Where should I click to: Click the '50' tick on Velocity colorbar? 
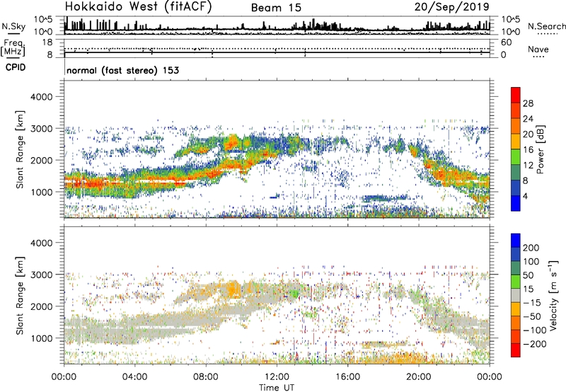click(x=527, y=275)
